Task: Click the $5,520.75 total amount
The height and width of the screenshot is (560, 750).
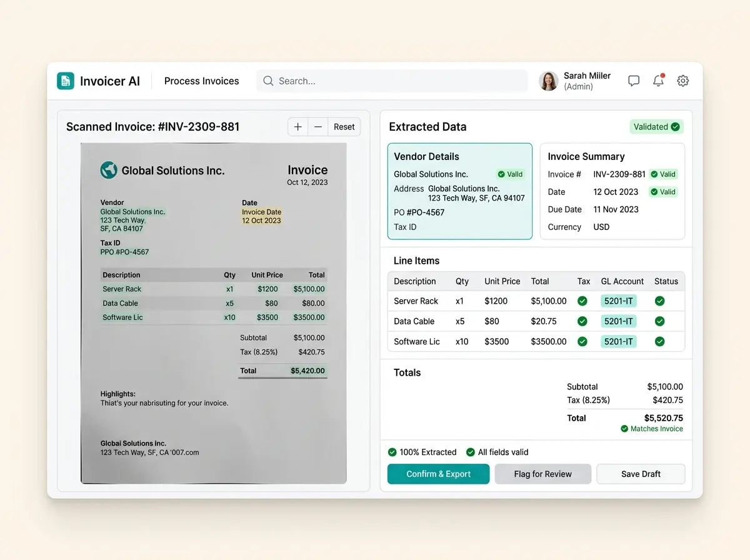Action: click(x=664, y=418)
